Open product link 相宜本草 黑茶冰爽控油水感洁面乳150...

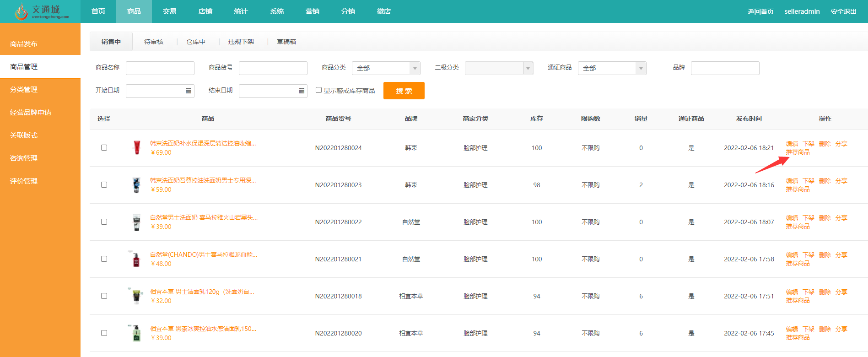(203, 329)
